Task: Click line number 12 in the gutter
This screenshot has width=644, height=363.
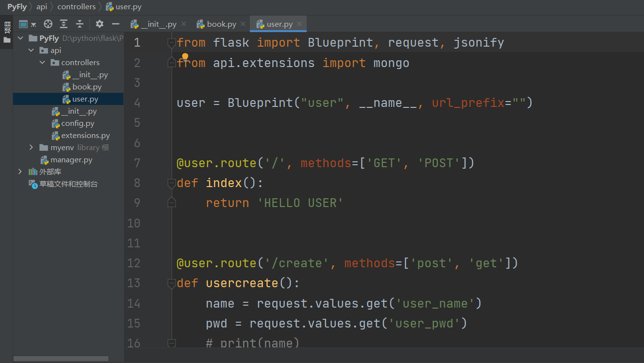Action: click(x=134, y=263)
